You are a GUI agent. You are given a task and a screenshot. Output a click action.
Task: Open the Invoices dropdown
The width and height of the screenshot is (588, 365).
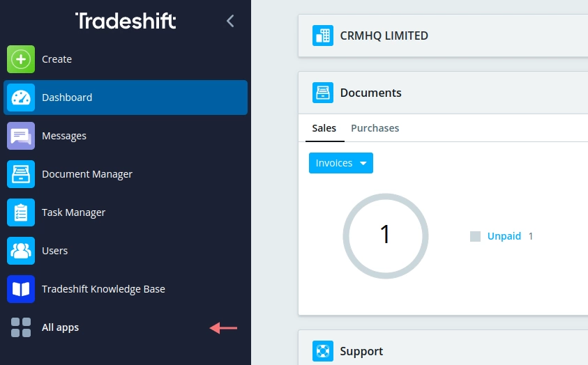tap(341, 163)
